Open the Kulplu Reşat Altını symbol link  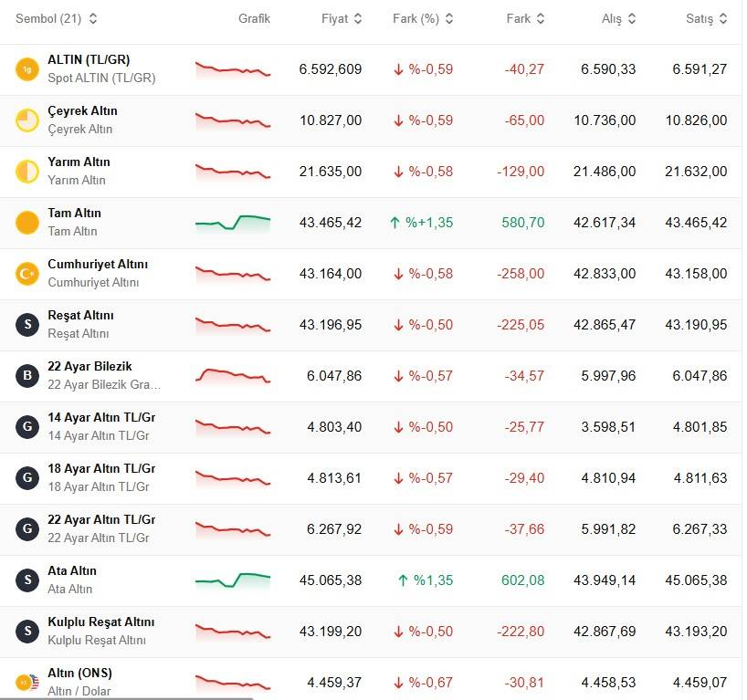pyautogui.click(x=101, y=622)
